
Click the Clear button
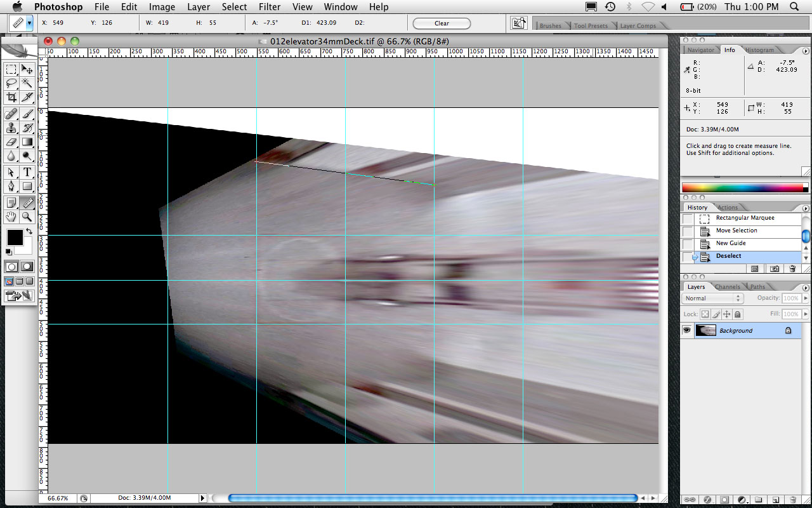coord(442,23)
